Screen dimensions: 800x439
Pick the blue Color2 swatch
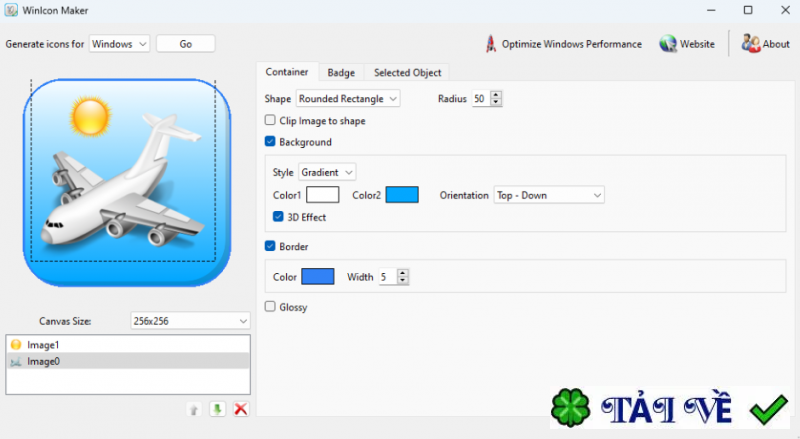(402, 195)
